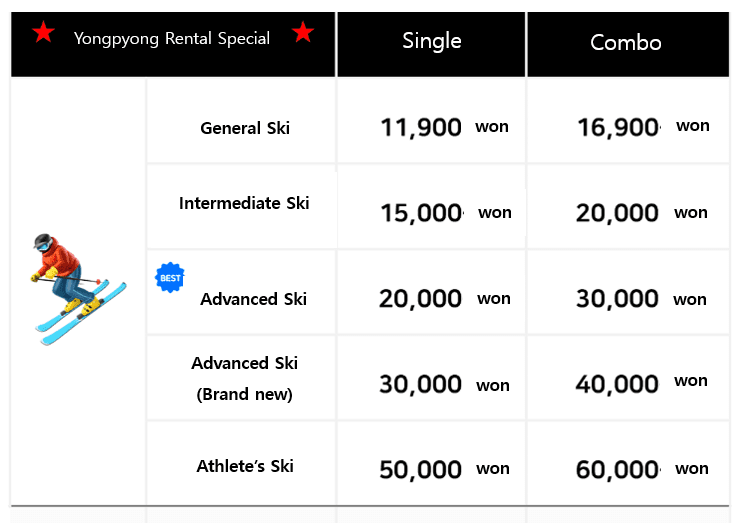Click Intermediate Ski single price 15,000
The image size is (741, 523).
tap(422, 213)
